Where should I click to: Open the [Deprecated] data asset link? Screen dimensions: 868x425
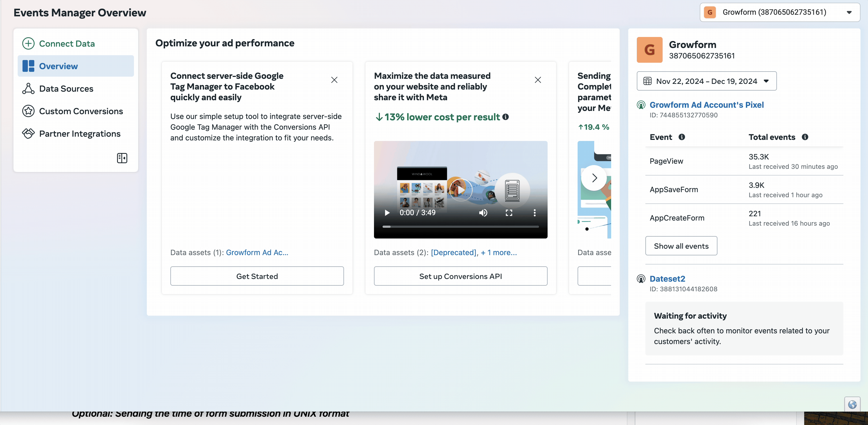(454, 252)
